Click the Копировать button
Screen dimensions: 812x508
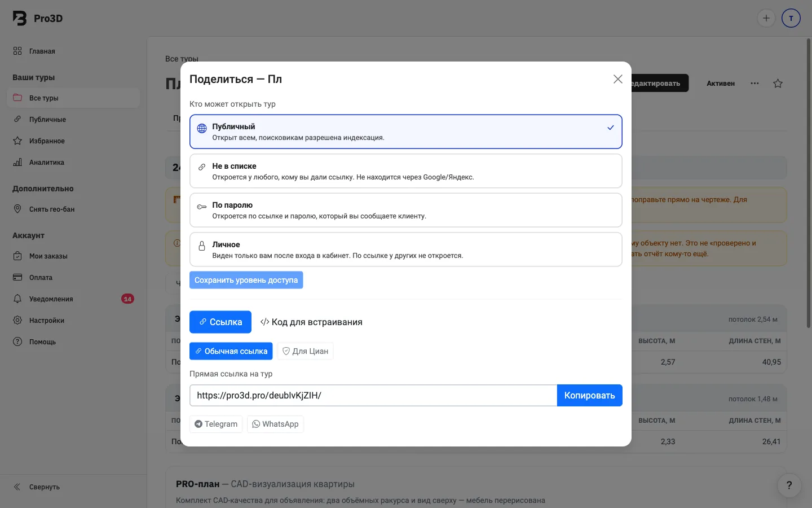point(590,395)
